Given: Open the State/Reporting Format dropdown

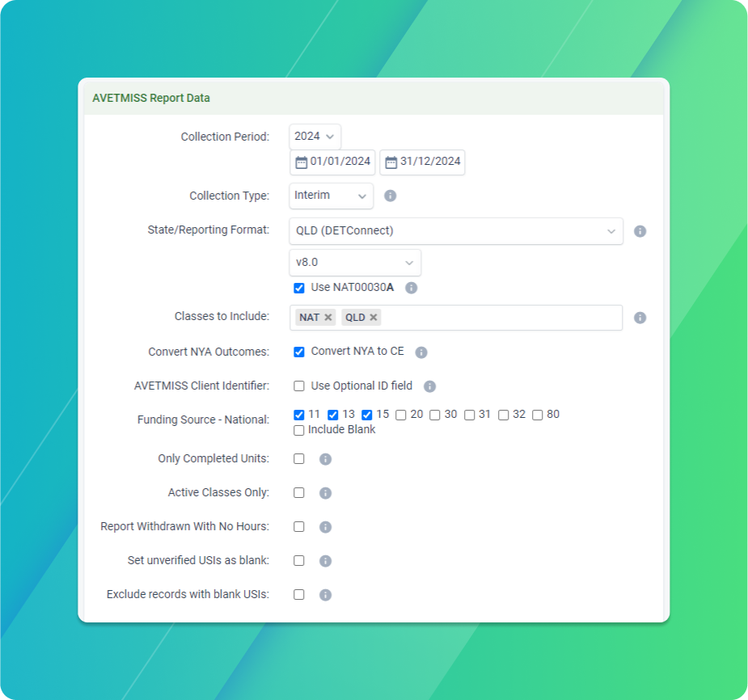Looking at the screenshot, I should 455,231.
